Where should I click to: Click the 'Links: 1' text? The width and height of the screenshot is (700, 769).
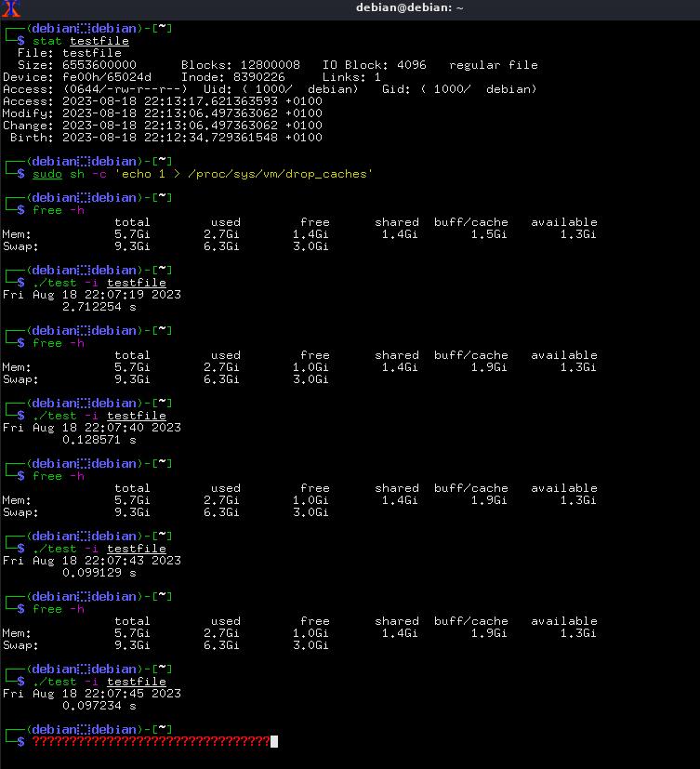click(x=351, y=77)
